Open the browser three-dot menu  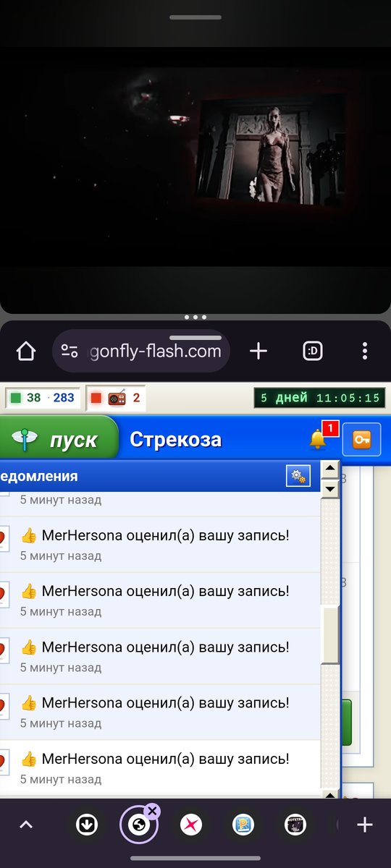[x=365, y=352]
